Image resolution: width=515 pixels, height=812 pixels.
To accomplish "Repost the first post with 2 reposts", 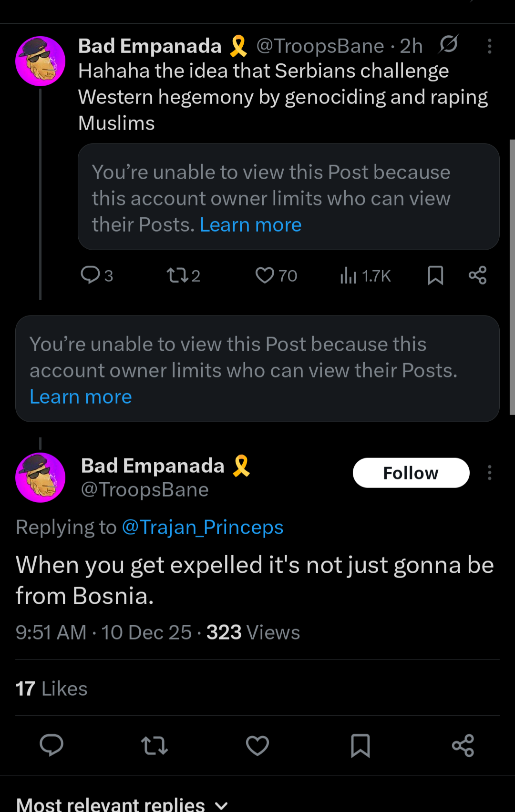I will point(177,275).
